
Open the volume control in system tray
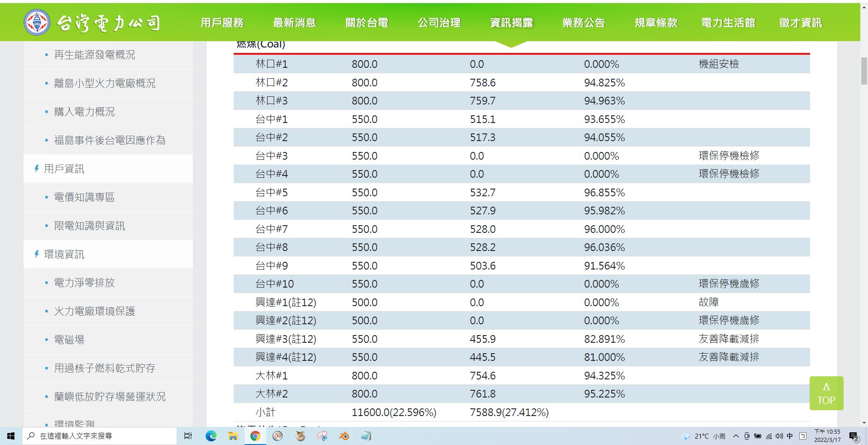click(779, 436)
